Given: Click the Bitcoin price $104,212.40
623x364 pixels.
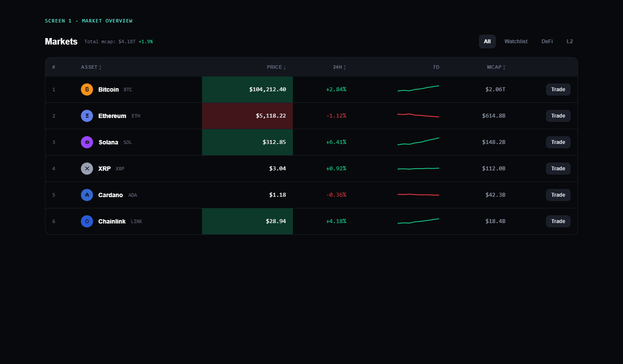Looking at the screenshot, I should pyautogui.click(x=267, y=89).
